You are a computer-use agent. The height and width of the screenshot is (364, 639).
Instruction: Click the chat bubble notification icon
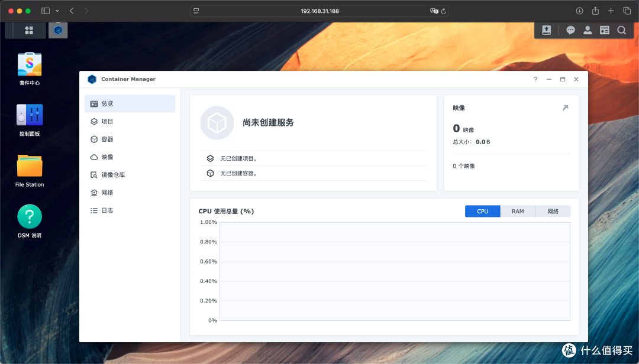pyautogui.click(x=570, y=30)
